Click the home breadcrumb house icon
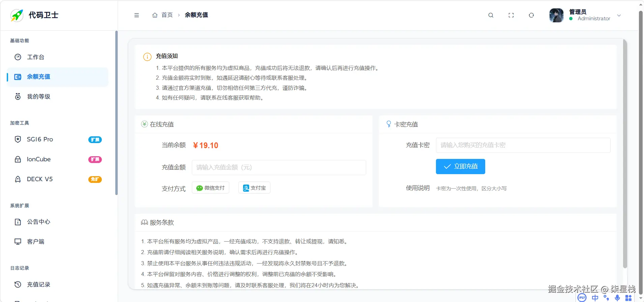Screen dimensions: 644x302 point(155,15)
